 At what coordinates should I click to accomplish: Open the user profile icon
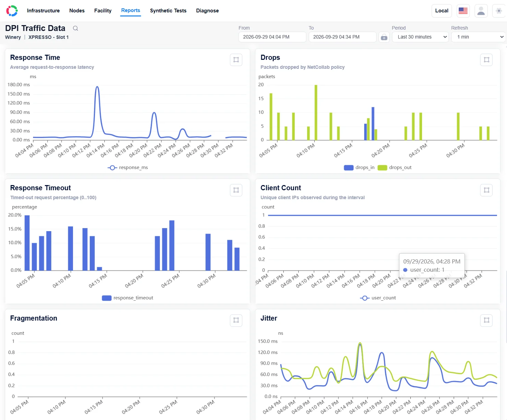pyautogui.click(x=481, y=11)
